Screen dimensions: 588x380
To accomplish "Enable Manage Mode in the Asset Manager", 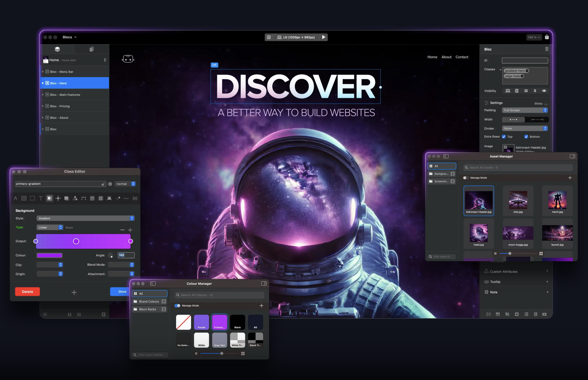I will [466, 178].
